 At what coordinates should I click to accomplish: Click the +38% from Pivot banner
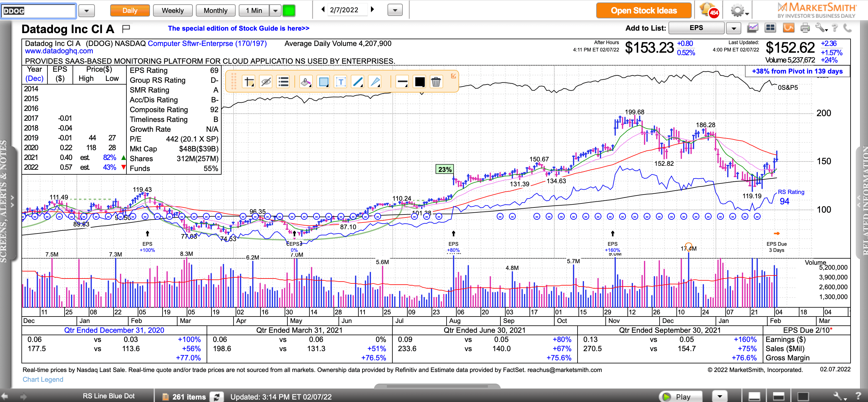pyautogui.click(x=797, y=71)
